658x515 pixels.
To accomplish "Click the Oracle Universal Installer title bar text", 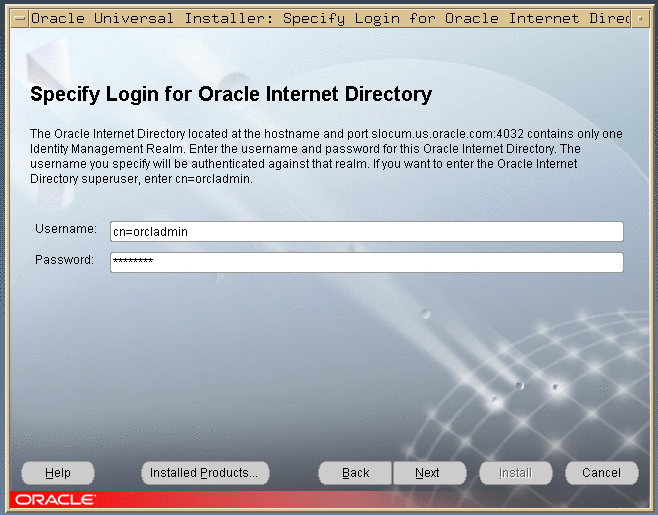I will pos(330,18).
